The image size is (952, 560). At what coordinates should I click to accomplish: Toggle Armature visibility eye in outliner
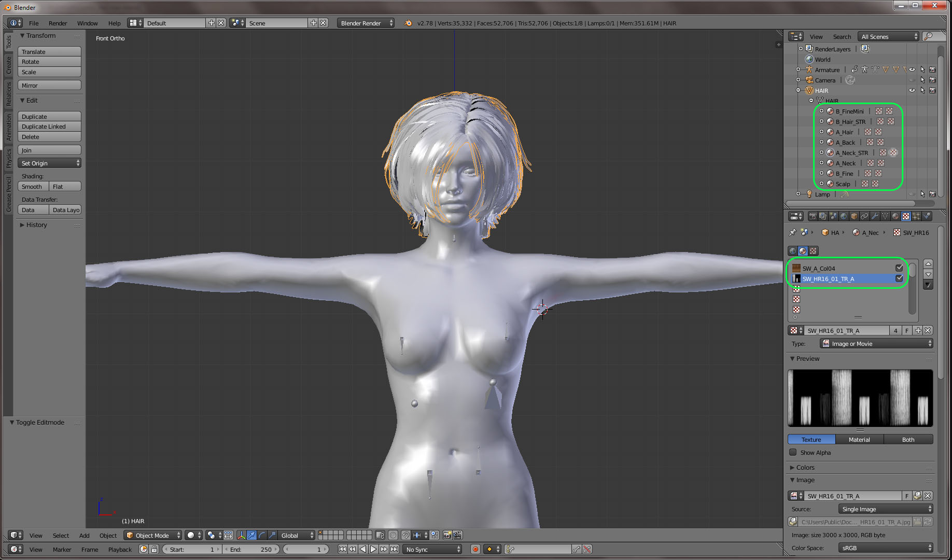912,69
